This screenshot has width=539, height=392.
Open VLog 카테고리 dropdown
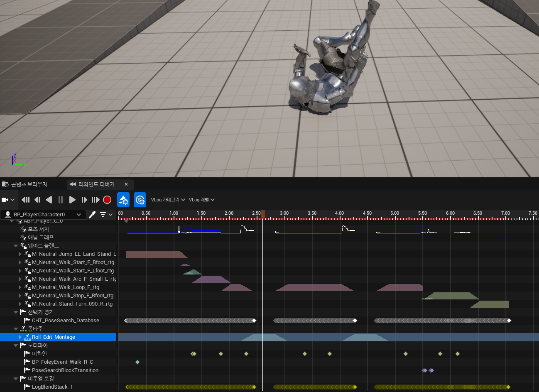click(168, 200)
